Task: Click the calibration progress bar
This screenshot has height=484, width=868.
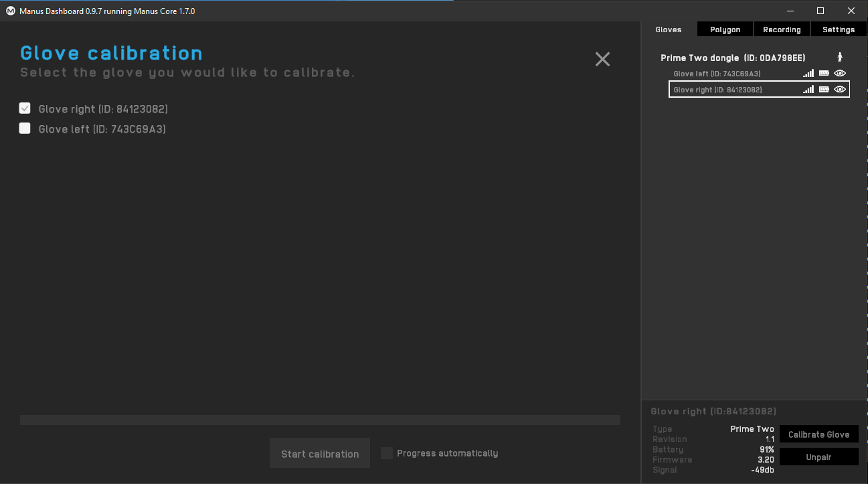Action: coord(320,420)
